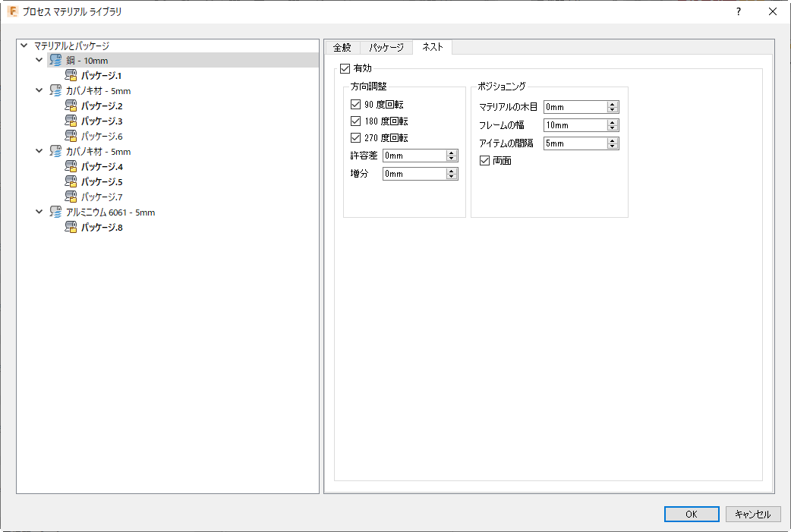This screenshot has height=532, width=791.
Task: Increase マテリアルの木目 with the up arrow
Action: coord(613,104)
